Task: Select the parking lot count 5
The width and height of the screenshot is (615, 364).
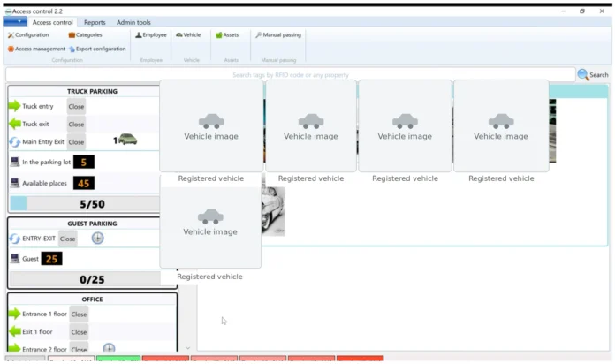Action: click(x=84, y=162)
